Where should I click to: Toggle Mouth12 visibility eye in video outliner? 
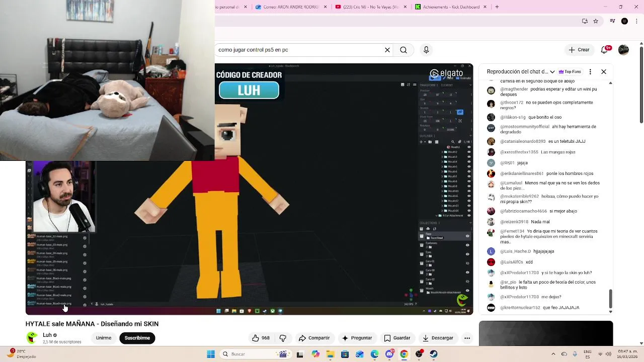469,201
